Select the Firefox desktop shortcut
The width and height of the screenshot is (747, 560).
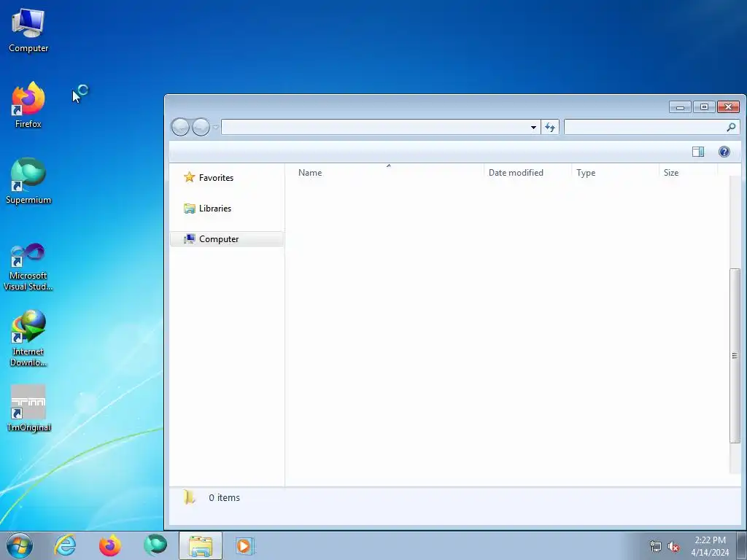28,105
